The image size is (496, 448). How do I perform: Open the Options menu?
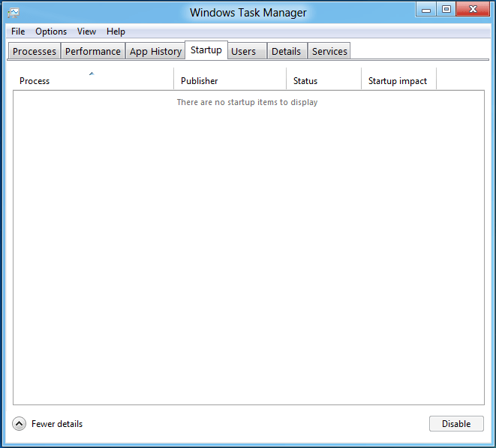(x=51, y=32)
